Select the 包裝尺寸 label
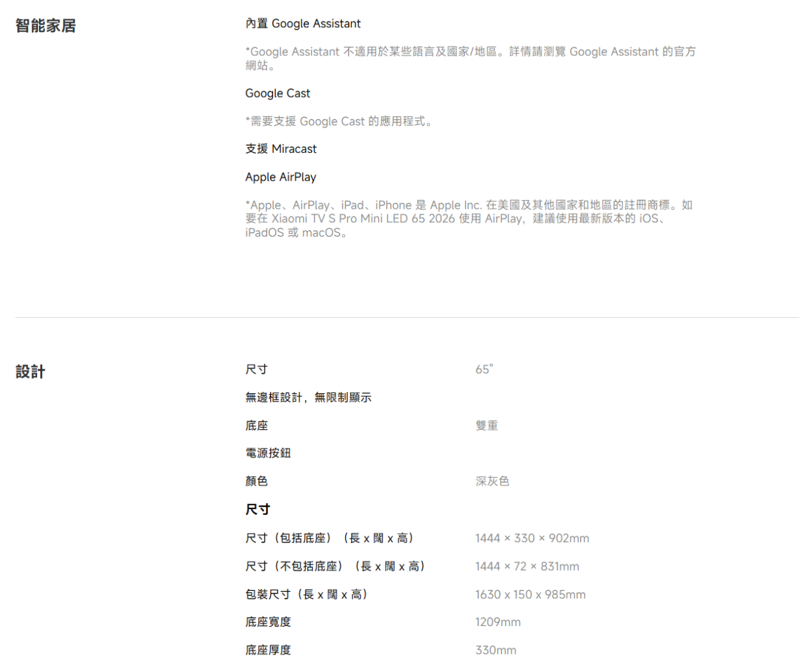Image resolution: width=812 pixels, height=667 pixels. tap(307, 594)
